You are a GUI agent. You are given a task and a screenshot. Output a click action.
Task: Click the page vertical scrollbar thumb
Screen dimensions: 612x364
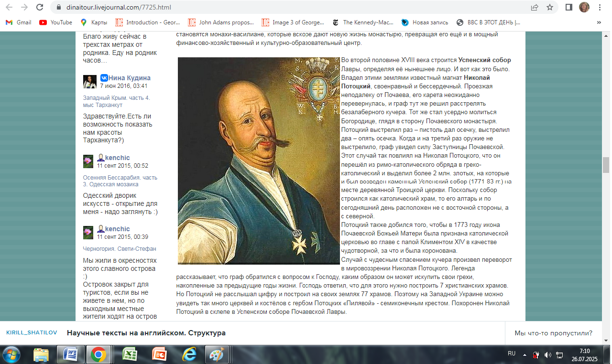coord(606,165)
